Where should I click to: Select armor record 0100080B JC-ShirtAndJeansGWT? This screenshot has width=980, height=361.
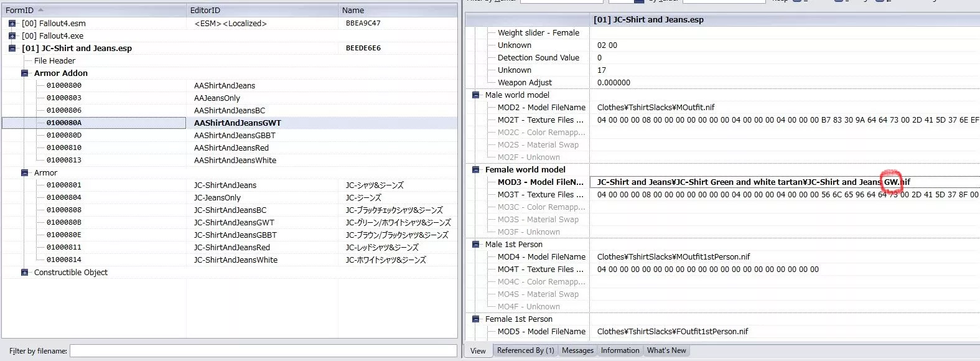click(230, 222)
